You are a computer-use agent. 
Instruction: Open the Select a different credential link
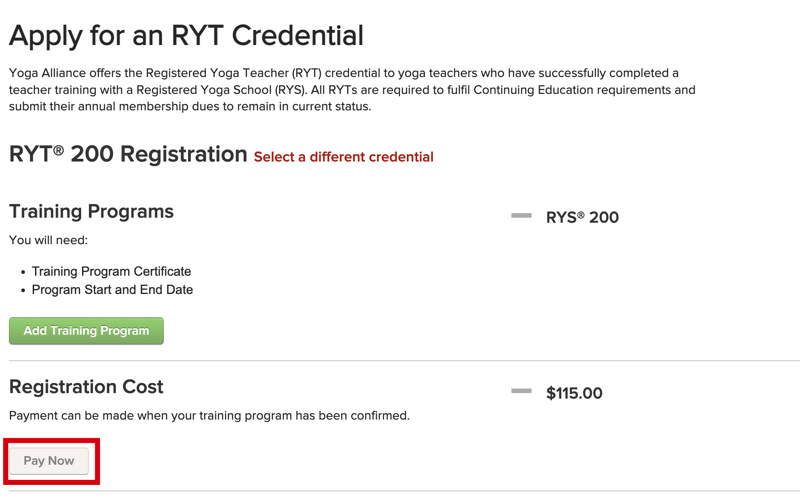[343, 157]
